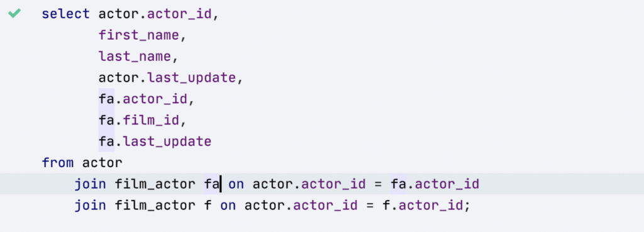Click on keyword in first join

pos(236,184)
